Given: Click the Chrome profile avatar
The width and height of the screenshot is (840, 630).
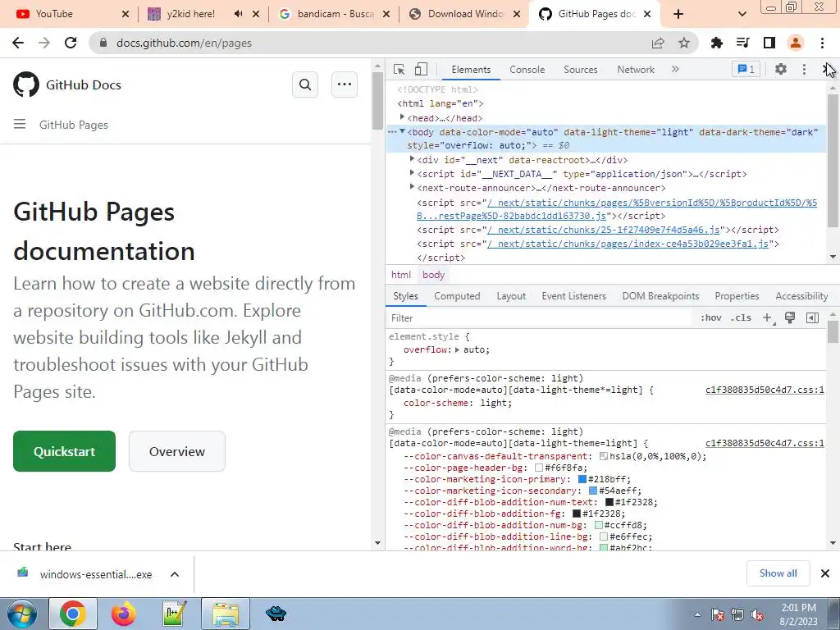Looking at the screenshot, I should tap(796, 43).
